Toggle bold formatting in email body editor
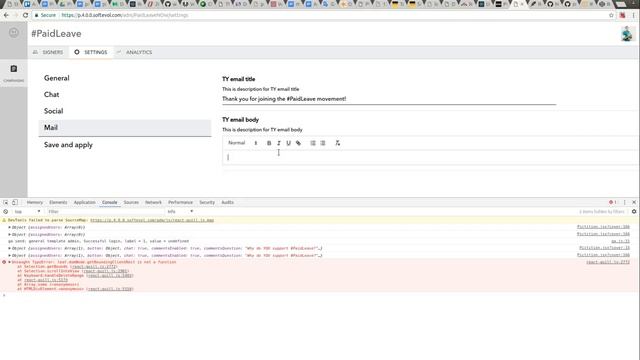640x360 pixels. [x=269, y=143]
